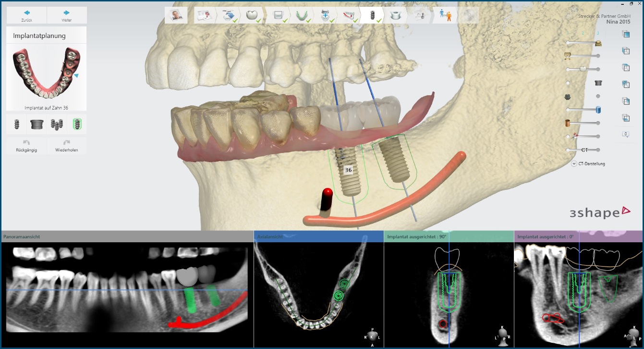Viewport: 644px width, 349px height.
Task: Select the multiple implants tool icon
Action: (57, 125)
